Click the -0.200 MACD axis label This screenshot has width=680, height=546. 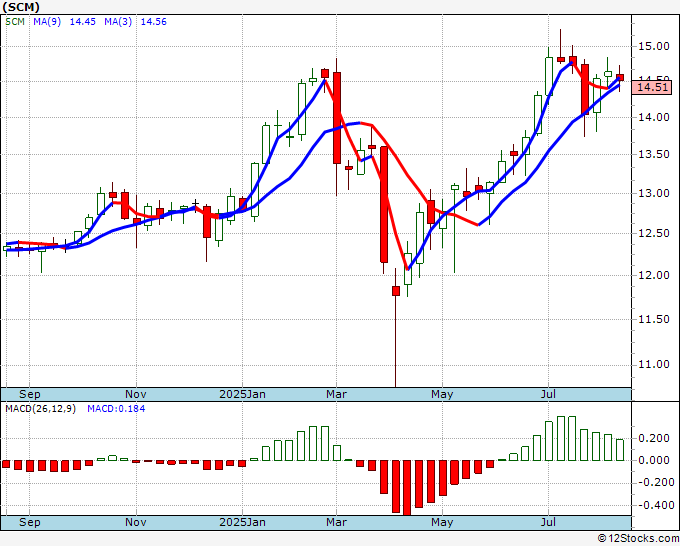click(654, 483)
